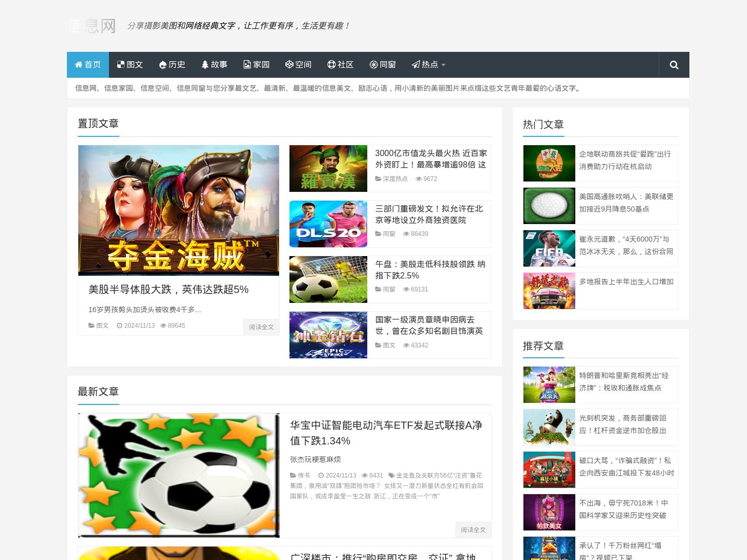747x560 pixels.
Task: Click the 信息网 site logo
Action: coord(92,25)
